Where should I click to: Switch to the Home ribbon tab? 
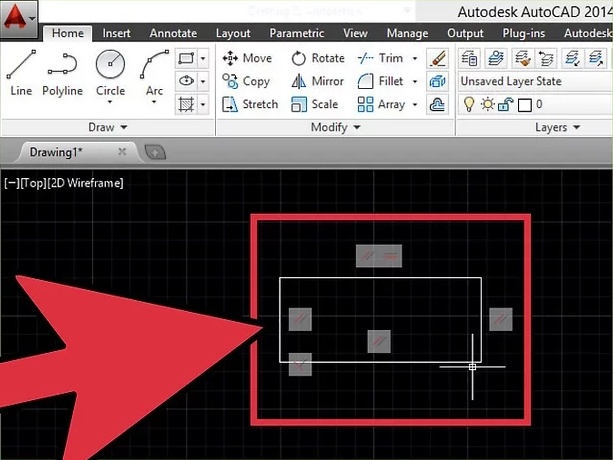pyautogui.click(x=68, y=33)
